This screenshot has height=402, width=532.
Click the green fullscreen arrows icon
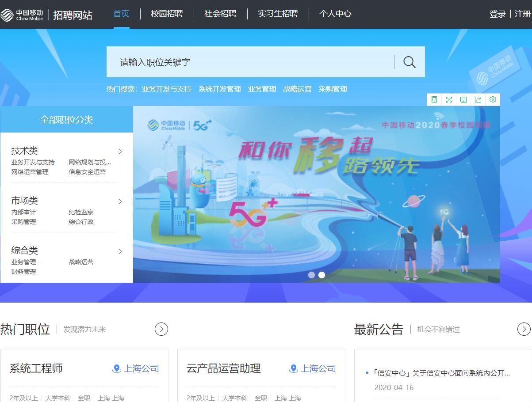(x=449, y=100)
